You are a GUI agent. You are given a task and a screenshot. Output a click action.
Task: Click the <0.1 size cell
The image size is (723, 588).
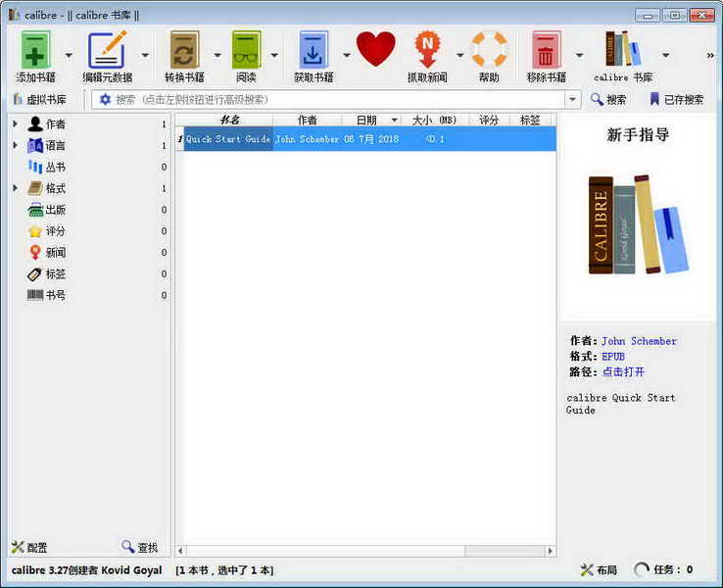pyautogui.click(x=435, y=139)
